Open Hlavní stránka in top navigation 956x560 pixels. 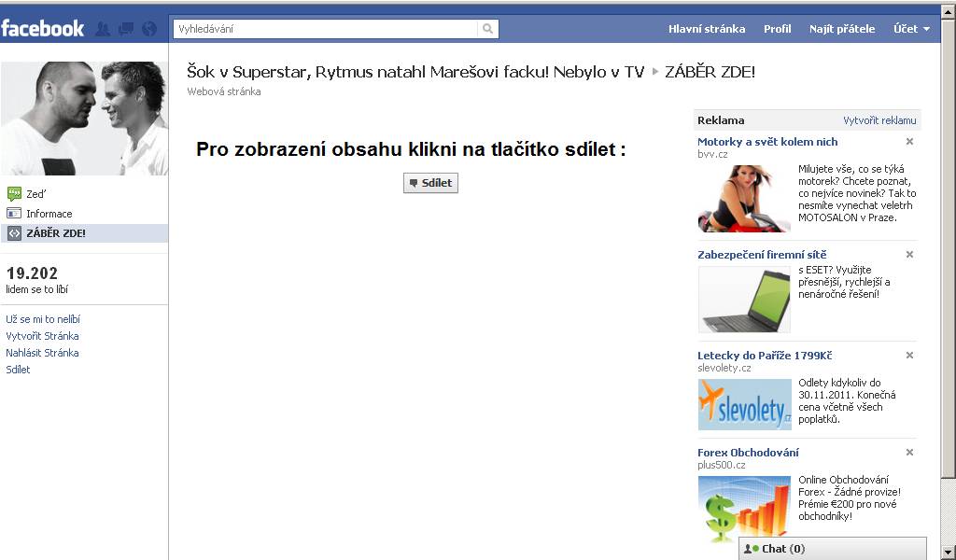coord(707,29)
